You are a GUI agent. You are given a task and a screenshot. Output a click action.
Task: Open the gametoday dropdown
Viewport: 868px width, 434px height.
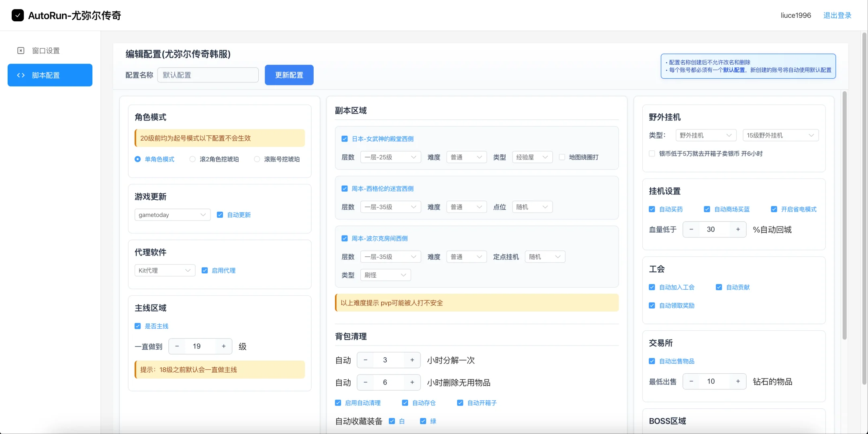pos(172,215)
